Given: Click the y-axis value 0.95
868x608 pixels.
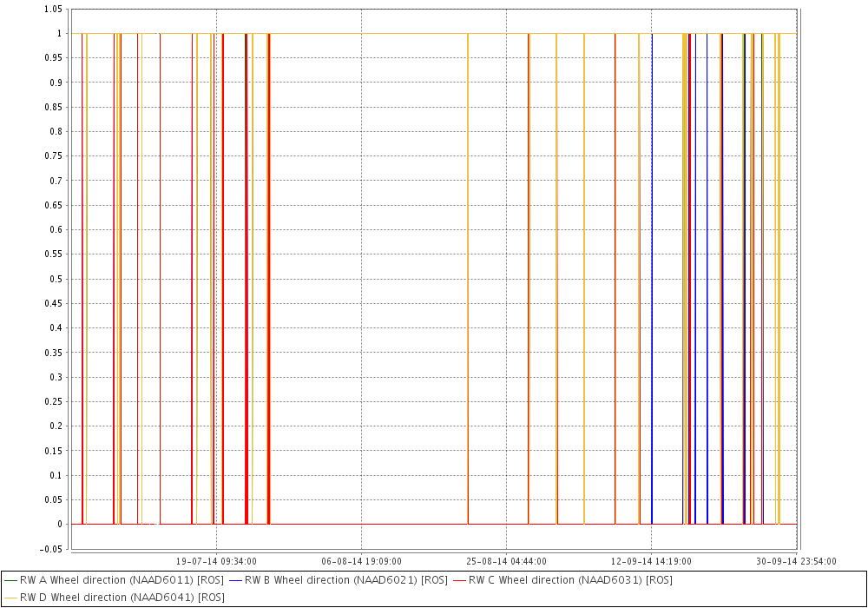Looking at the screenshot, I should (53, 58).
